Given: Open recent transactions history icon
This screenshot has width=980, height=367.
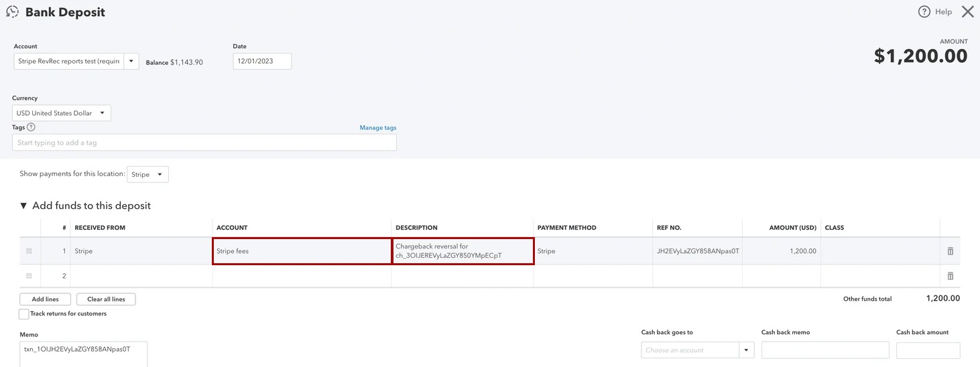Looking at the screenshot, I should pos(12,11).
